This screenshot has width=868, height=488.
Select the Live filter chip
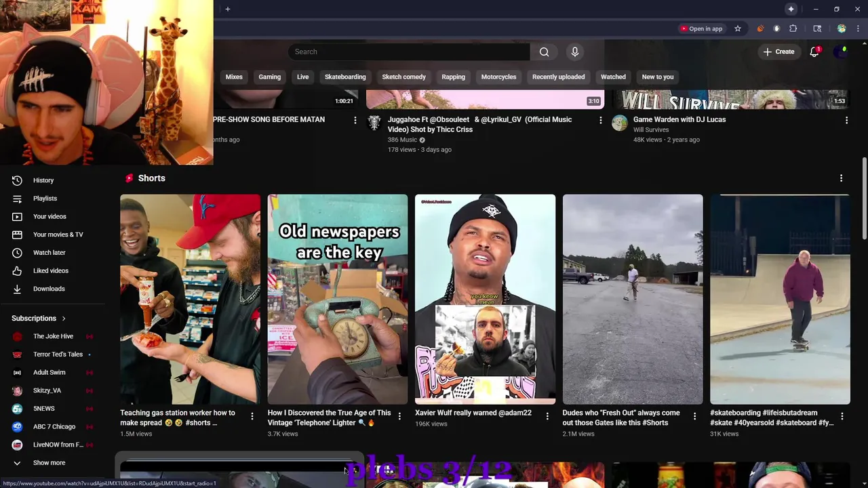(302, 77)
